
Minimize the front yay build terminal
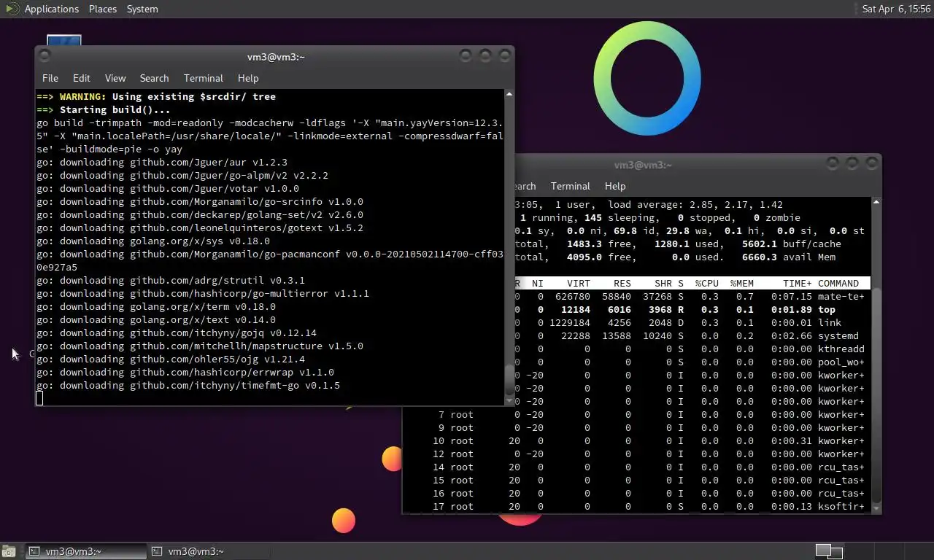[x=466, y=55]
